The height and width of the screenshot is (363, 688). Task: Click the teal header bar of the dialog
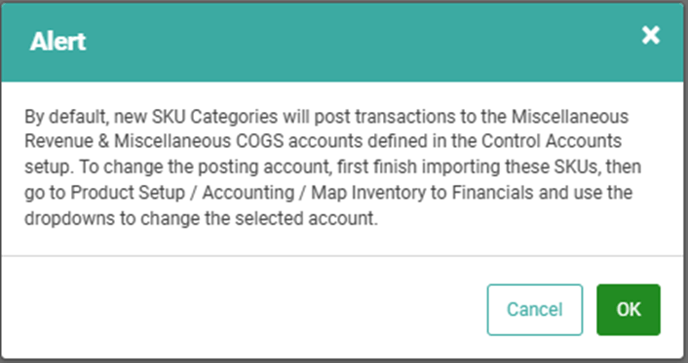coord(342,42)
